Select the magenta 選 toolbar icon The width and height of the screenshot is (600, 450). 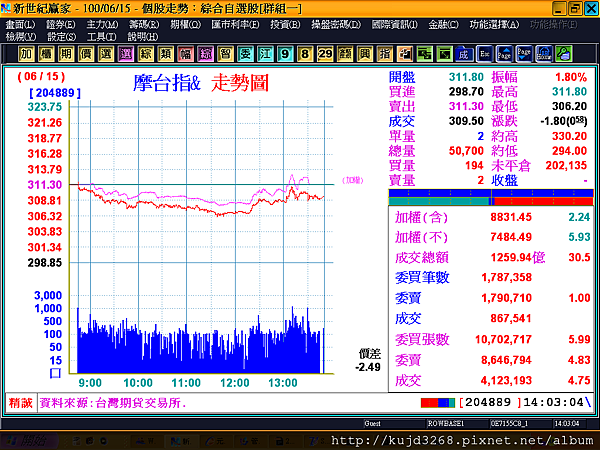(x=126, y=54)
